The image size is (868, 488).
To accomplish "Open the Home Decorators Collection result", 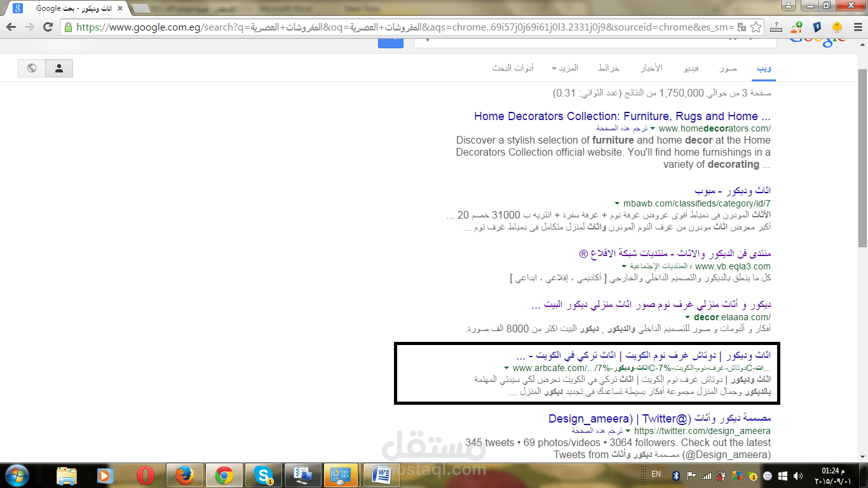I will [622, 116].
